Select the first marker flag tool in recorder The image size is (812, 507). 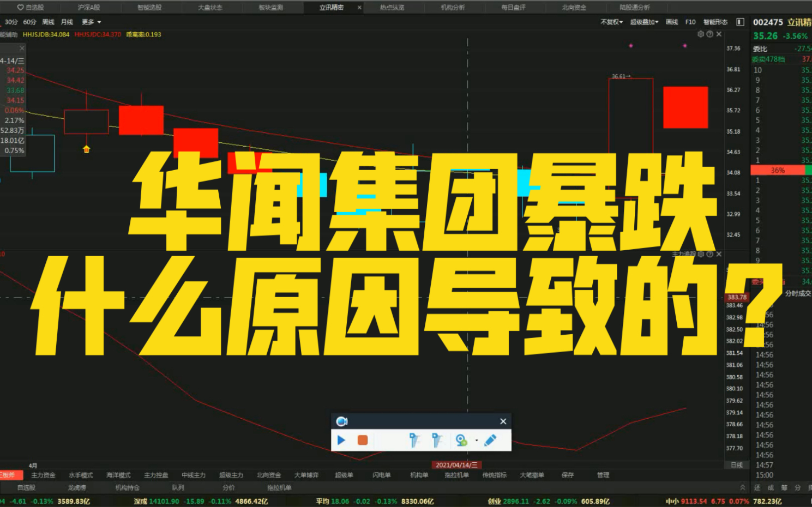(414, 440)
